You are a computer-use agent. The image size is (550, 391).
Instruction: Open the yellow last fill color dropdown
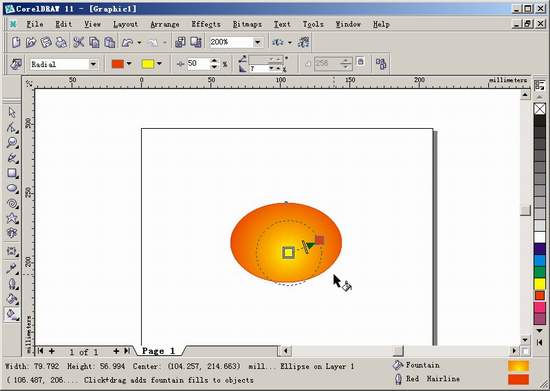pyautogui.click(x=159, y=64)
